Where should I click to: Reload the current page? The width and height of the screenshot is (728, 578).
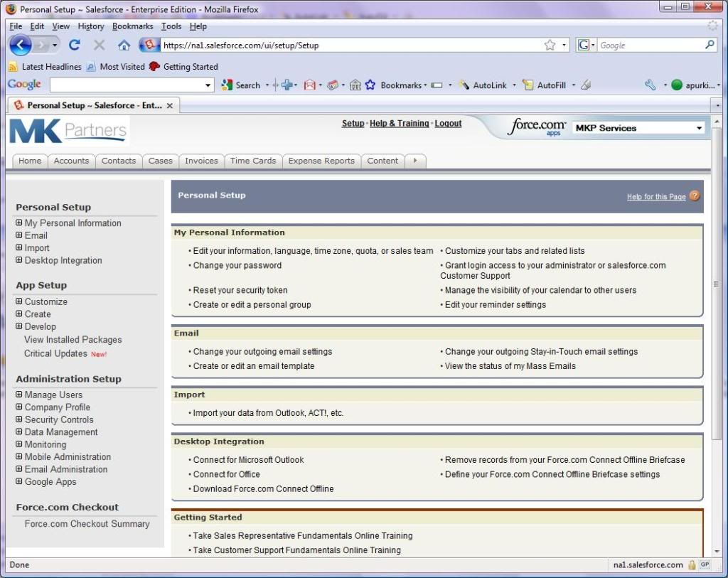pos(74,45)
